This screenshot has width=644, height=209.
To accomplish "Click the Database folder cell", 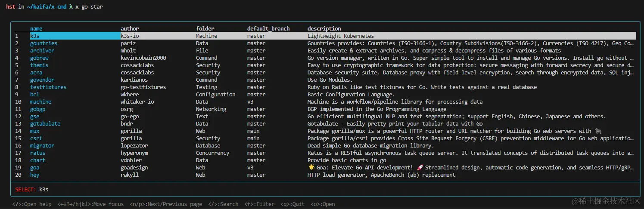I will tap(208, 146).
